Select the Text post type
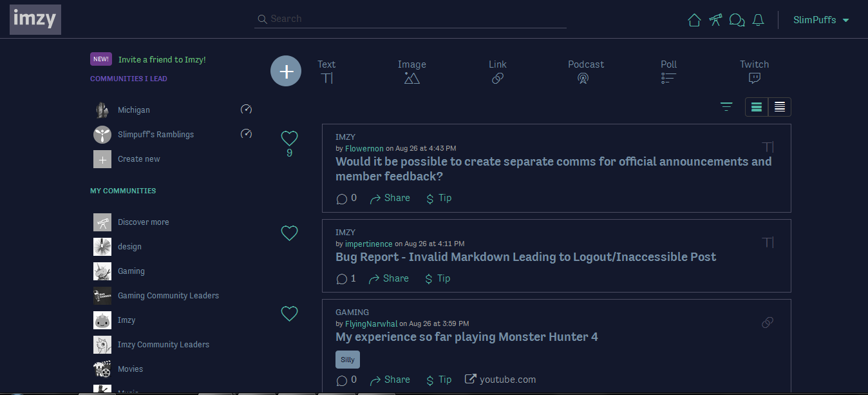The width and height of the screenshot is (868, 395). 326,72
